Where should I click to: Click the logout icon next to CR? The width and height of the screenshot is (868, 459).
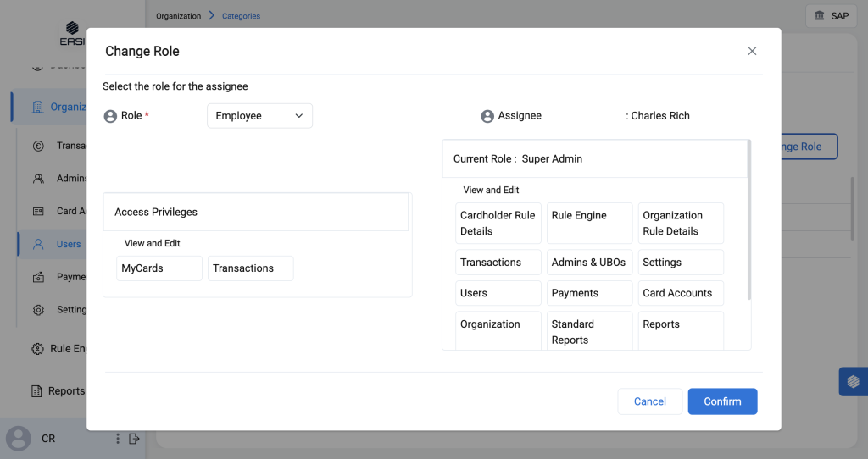tap(134, 439)
